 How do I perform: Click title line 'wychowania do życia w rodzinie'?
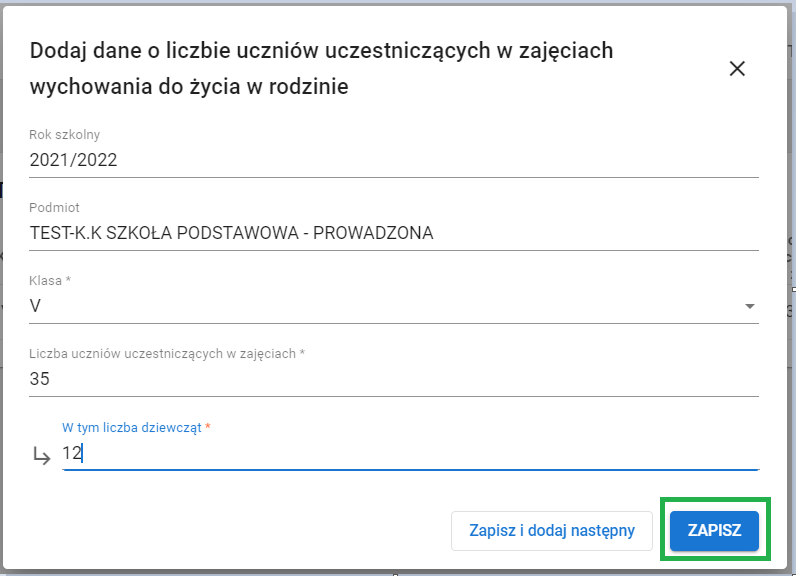[x=189, y=87]
